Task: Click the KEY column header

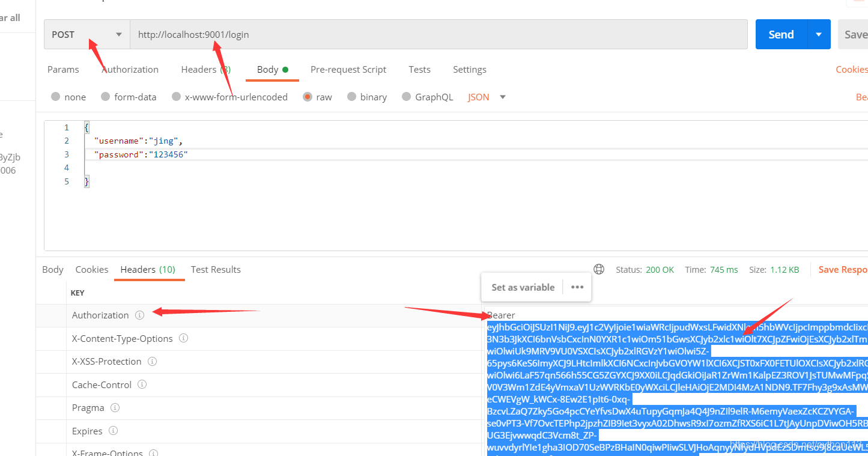Action: (x=77, y=293)
